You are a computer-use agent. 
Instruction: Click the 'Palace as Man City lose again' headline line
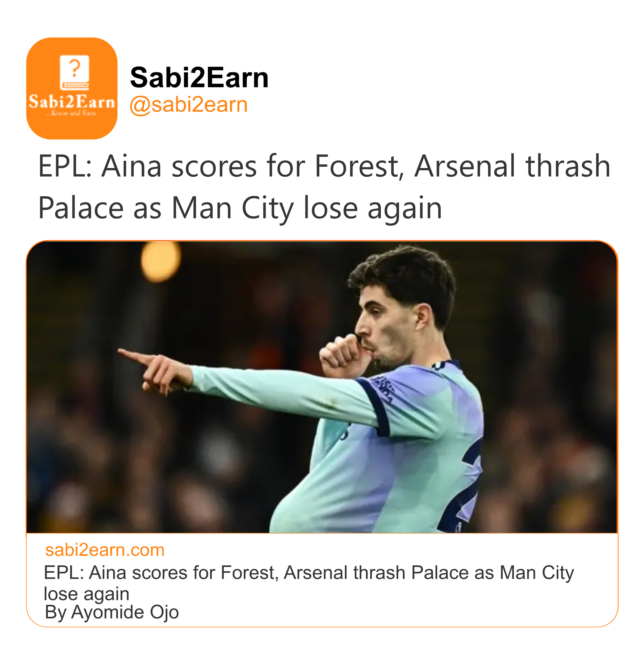pyautogui.click(x=240, y=208)
